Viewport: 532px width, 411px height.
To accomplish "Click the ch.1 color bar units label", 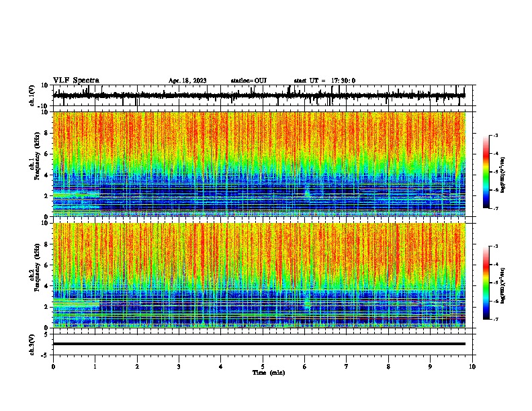I will [502, 175].
